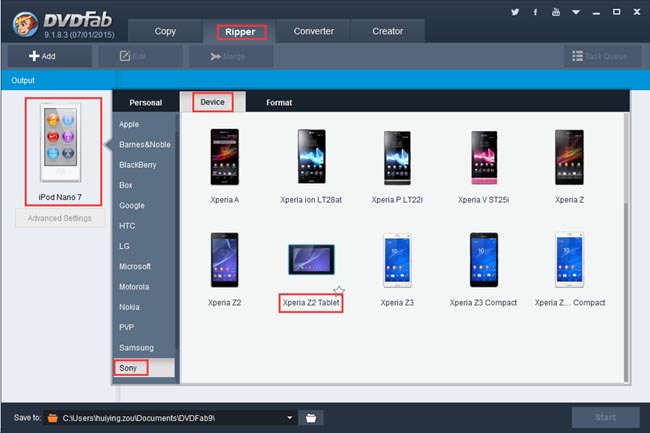This screenshot has width=650, height=433.
Task: Favorite Xperia Z2 Tablet with star icon
Action: coord(339,290)
